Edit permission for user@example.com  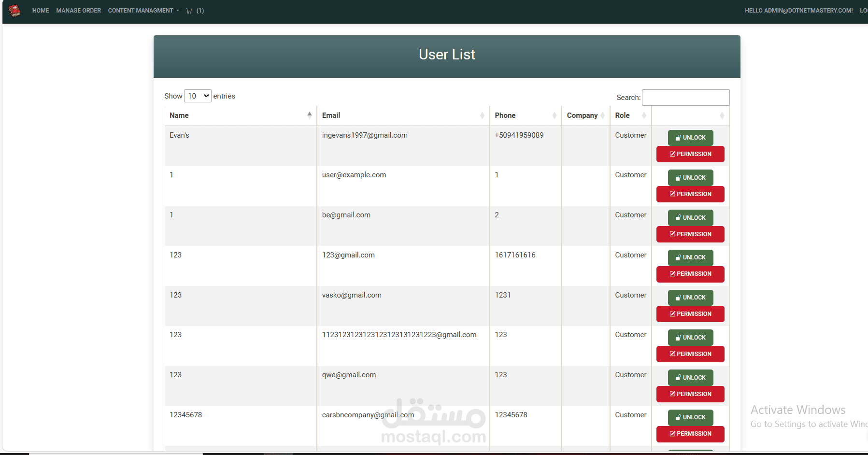click(x=691, y=194)
